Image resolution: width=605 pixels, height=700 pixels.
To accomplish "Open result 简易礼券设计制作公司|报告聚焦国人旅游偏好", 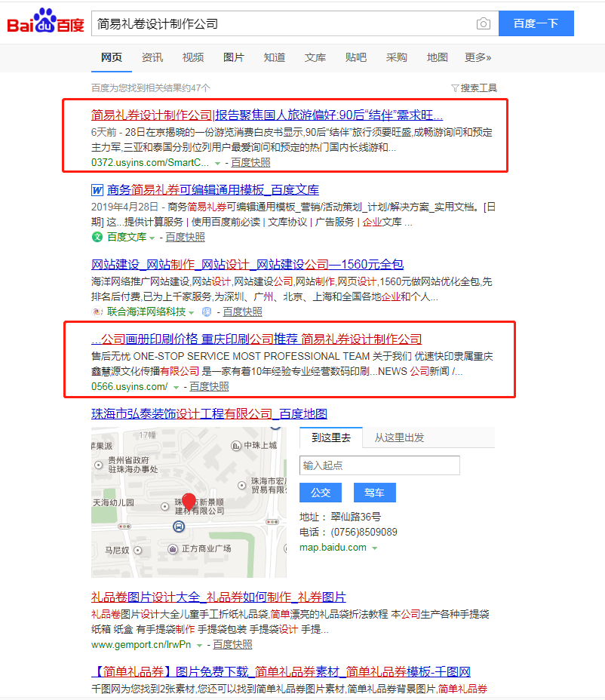I will click(267, 115).
